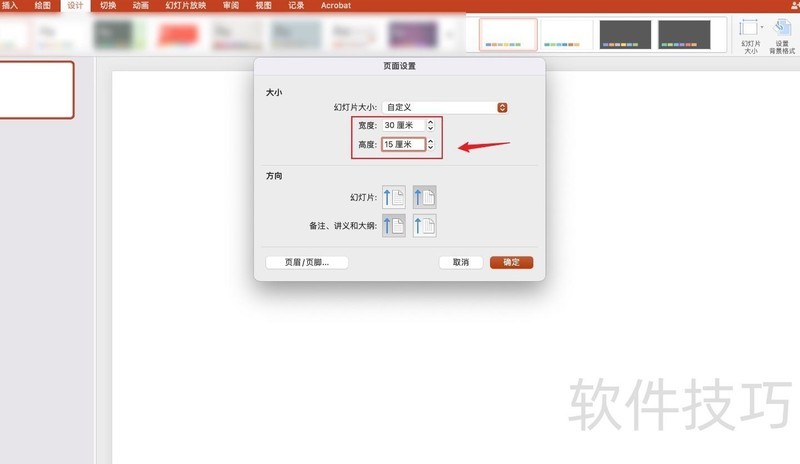Image resolution: width=800 pixels, height=464 pixels.
Task: Open the 幻灯片大小 dropdown showing 自定义
Action: 445,107
